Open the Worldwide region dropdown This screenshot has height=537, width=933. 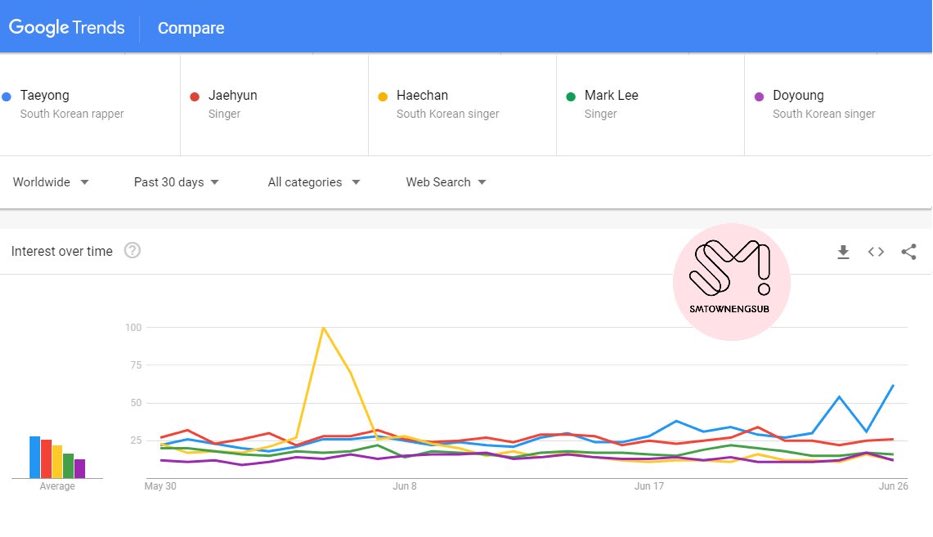pyautogui.click(x=51, y=182)
